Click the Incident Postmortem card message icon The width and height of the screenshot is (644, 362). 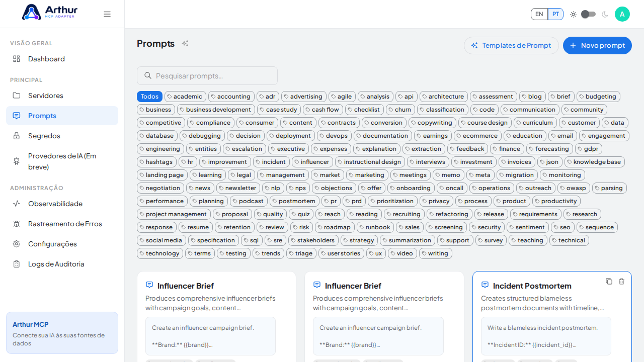tap(485, 285)
